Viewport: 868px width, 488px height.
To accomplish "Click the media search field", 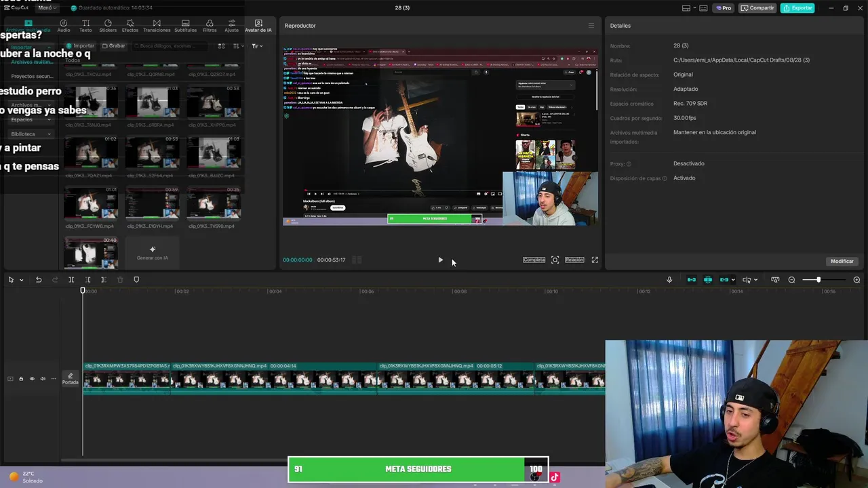I will [171, 46].
